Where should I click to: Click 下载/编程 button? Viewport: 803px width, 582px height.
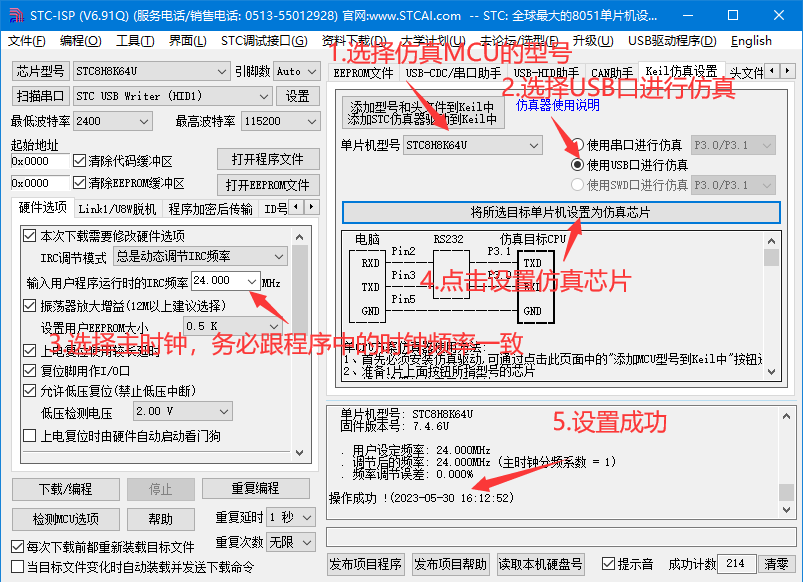66,489
